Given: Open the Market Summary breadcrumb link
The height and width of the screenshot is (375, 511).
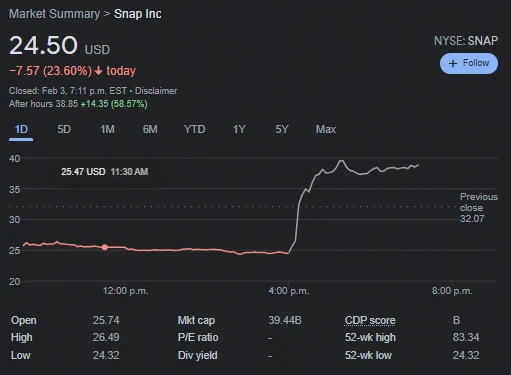Looking at the screenshot, I should click(x=55, y=14).
